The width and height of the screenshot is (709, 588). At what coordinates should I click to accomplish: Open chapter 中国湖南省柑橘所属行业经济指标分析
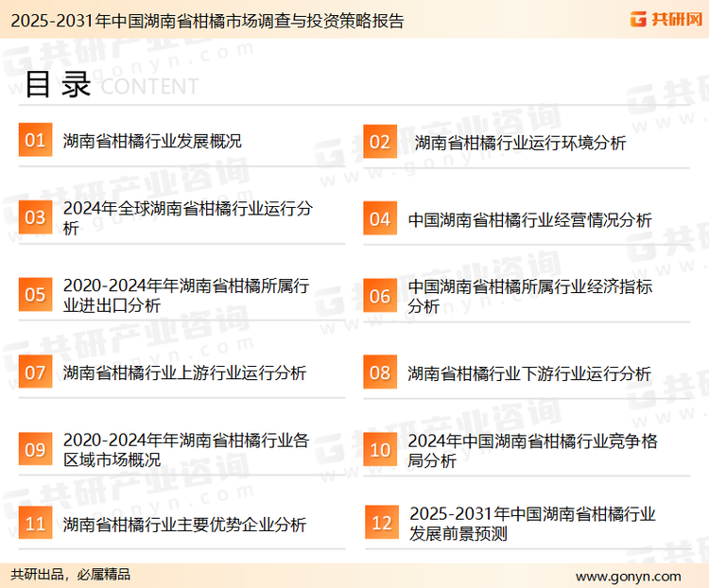click(530, 296)
